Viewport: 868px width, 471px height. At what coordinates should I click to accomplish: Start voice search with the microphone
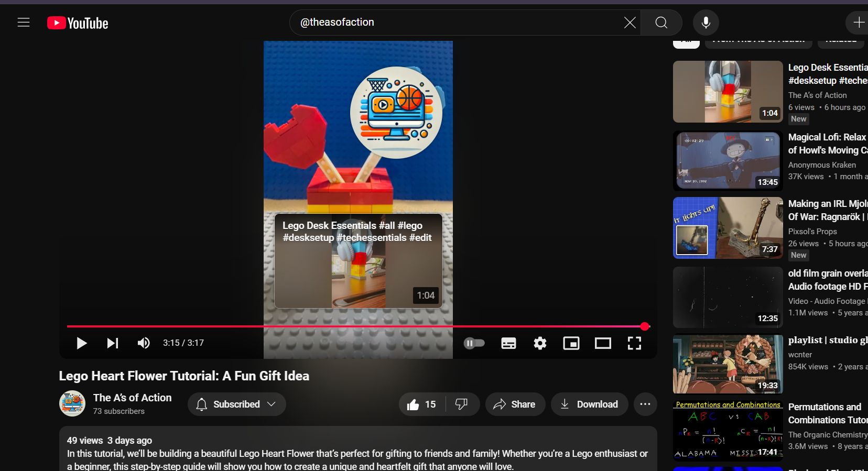pos(706,23)
